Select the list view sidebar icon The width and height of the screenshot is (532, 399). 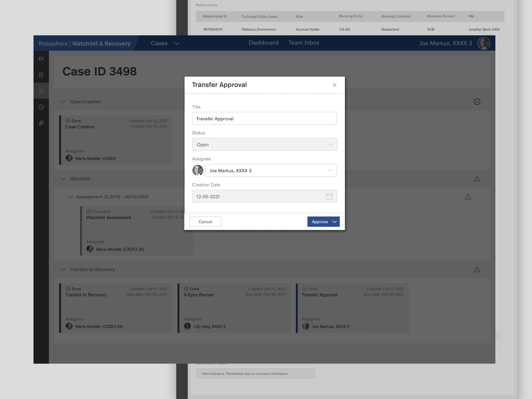click(x=41, y=91)
